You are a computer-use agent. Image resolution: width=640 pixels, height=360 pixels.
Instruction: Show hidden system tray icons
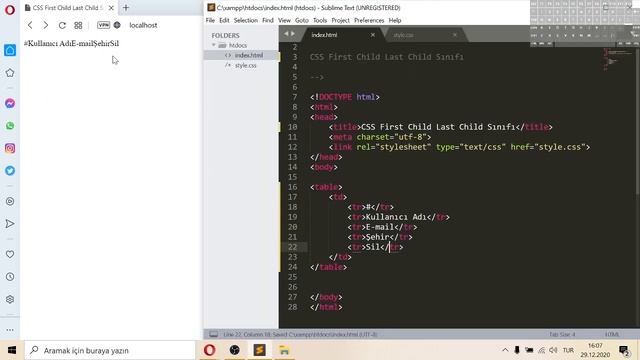tap(505, 350)
